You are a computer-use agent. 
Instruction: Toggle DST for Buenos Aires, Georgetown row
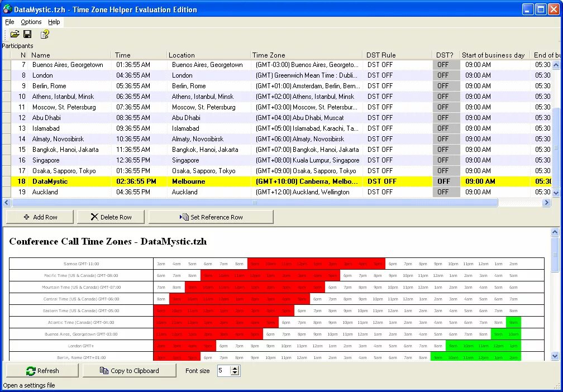pos(446,65)
